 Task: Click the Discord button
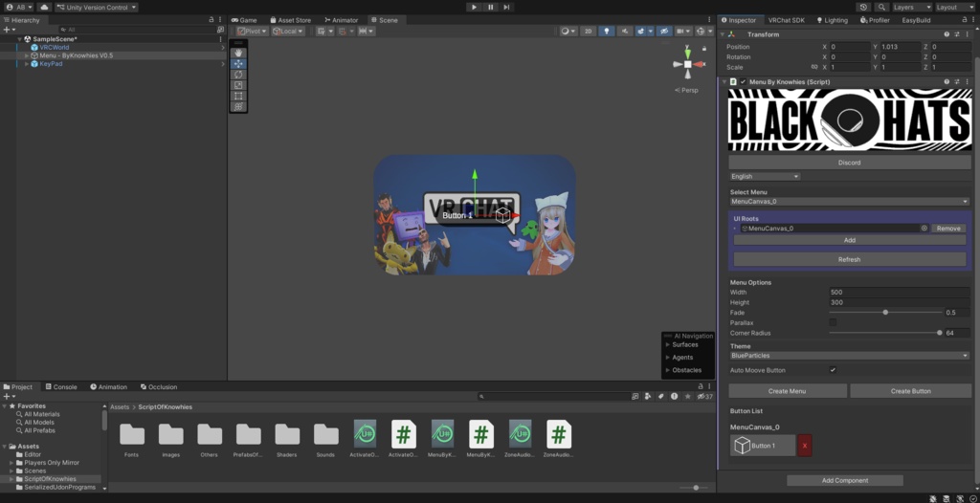click(850, 163)
